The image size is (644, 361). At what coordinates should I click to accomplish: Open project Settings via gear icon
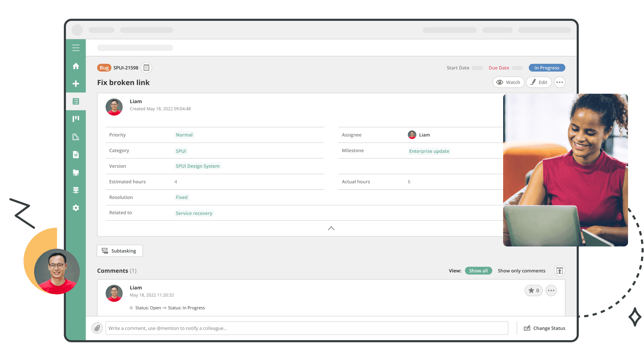tap(76, 208)
